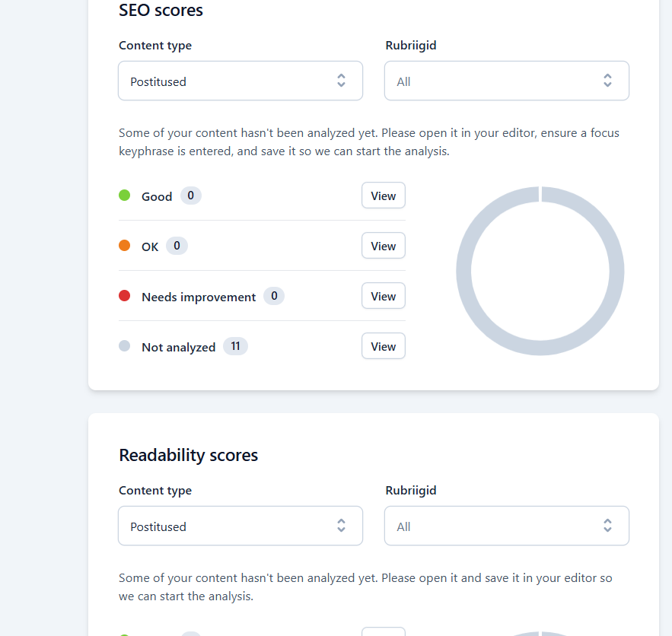Click the count badge beside Good

point(190,196)
